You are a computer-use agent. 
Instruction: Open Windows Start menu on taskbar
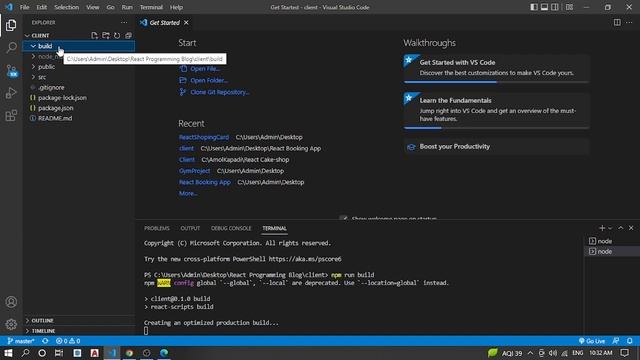click(8, 353)
